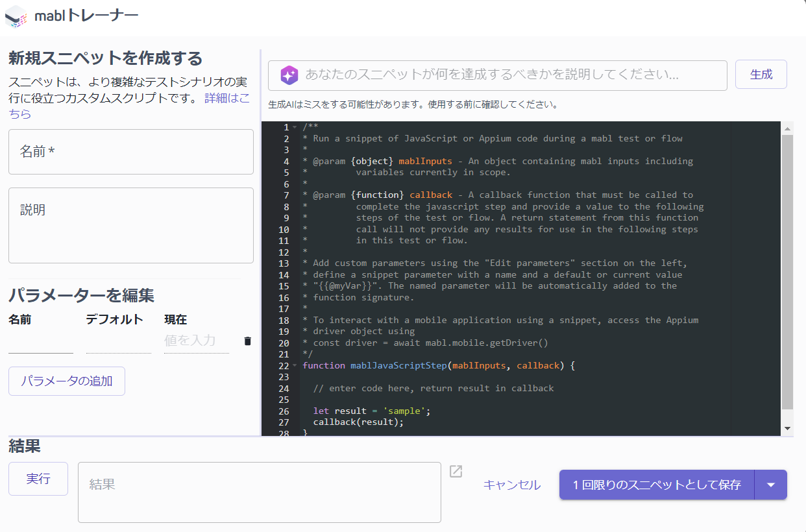Click the "@param {object} mablInputs" comment line
806x532 pixels.
coord(498,162)
